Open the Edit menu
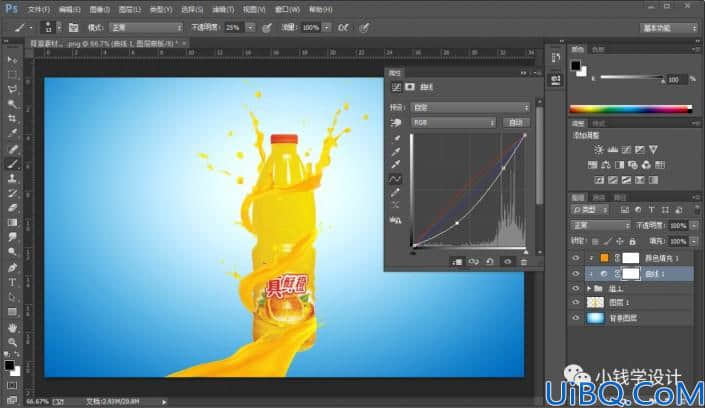 click(x=69, y=9)
